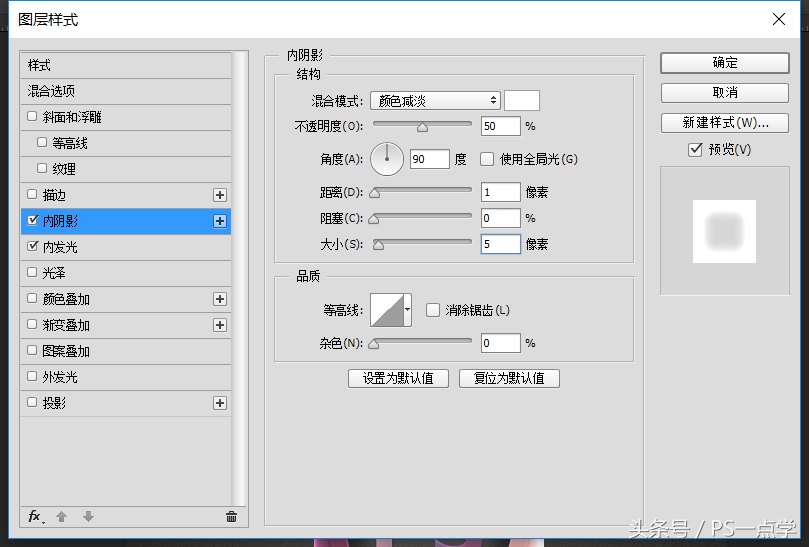The image size is (809, 547).
Task: Enable the 描边 checkbox
Action: [32, 194]
